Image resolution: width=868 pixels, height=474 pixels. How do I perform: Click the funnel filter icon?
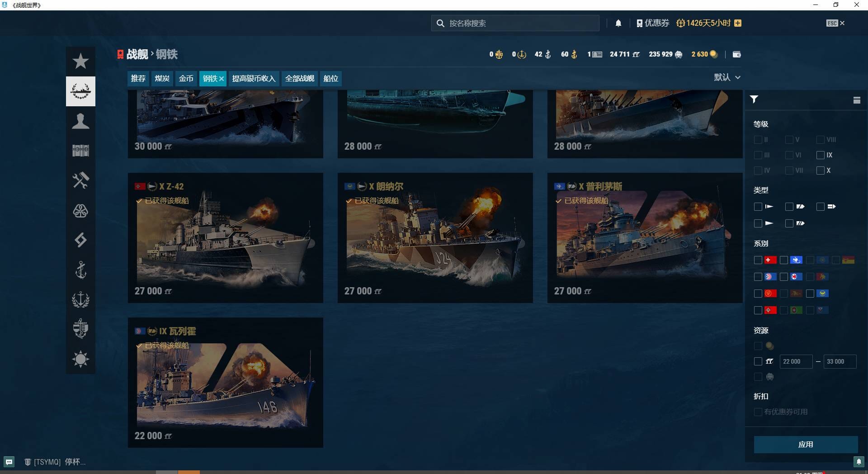(x=754, y=100)
